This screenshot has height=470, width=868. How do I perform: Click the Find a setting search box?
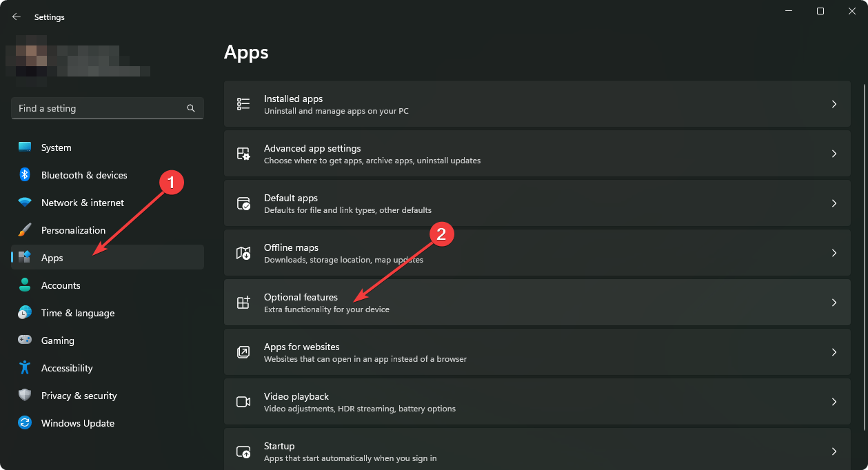[108, 108]
